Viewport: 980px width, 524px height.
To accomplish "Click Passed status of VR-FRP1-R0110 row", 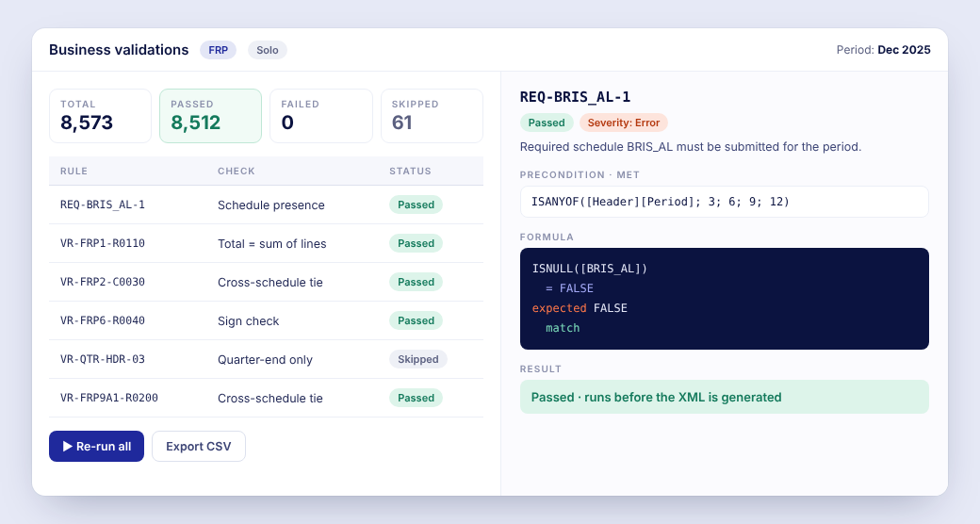I will (416, 243).
